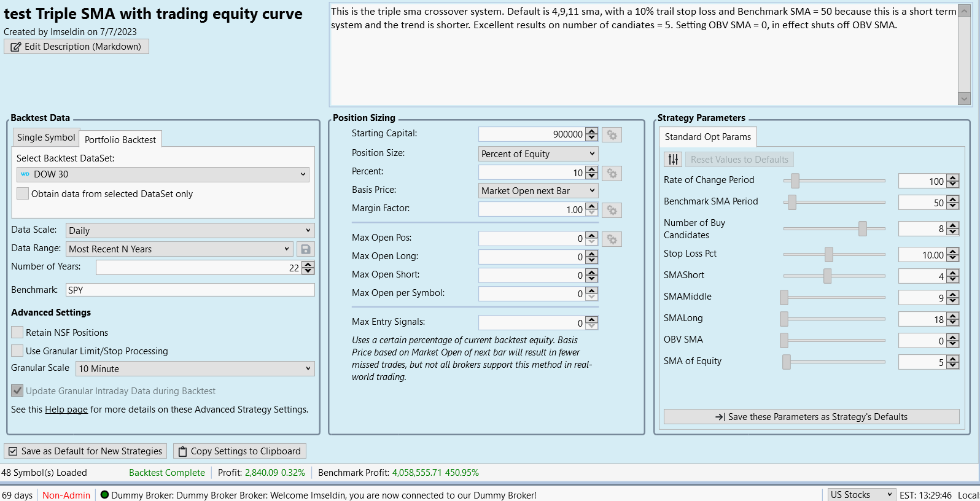This screenshot has width=980, height=501.
Task: Check the Retain NSF Positions box
Action: pos(18,333)
